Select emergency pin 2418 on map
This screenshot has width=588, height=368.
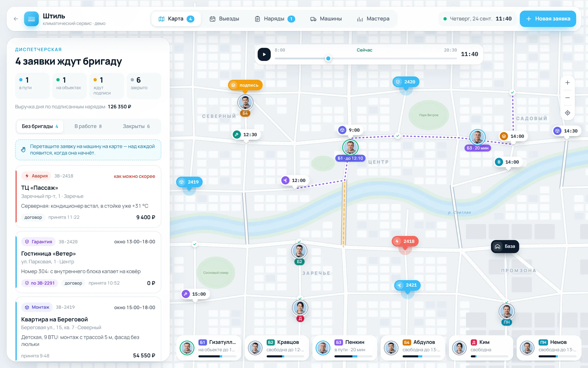point(405,241)
